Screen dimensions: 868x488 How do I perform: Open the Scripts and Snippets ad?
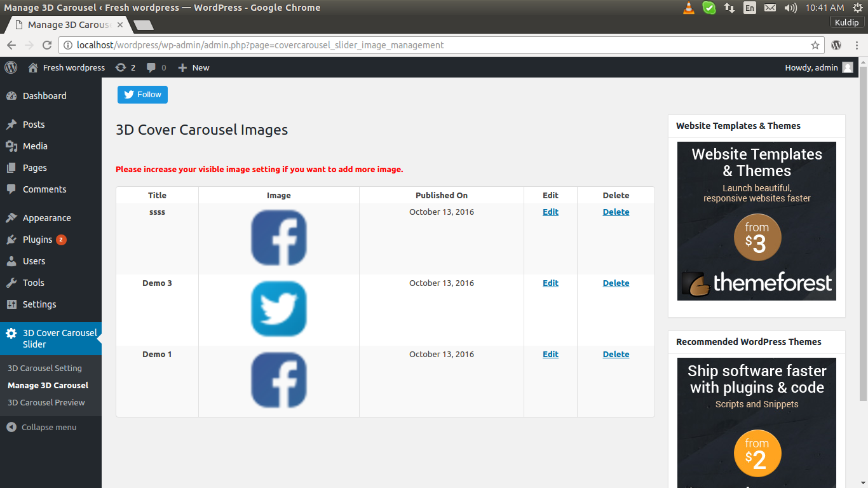757,423
